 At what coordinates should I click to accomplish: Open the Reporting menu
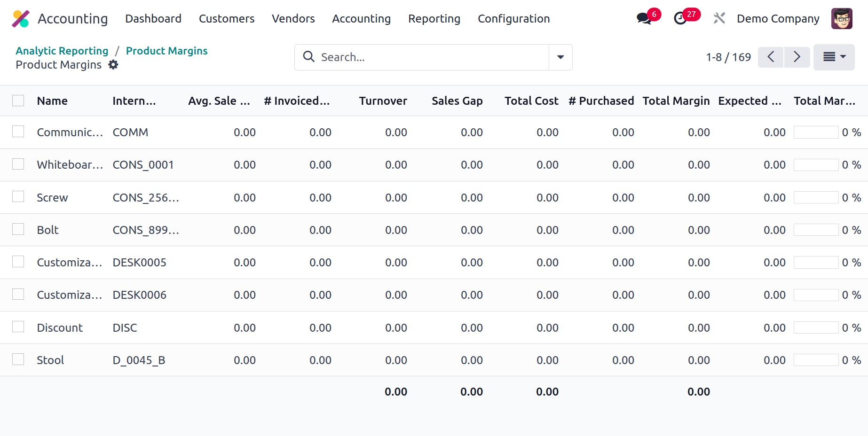(x=434, y=19)
